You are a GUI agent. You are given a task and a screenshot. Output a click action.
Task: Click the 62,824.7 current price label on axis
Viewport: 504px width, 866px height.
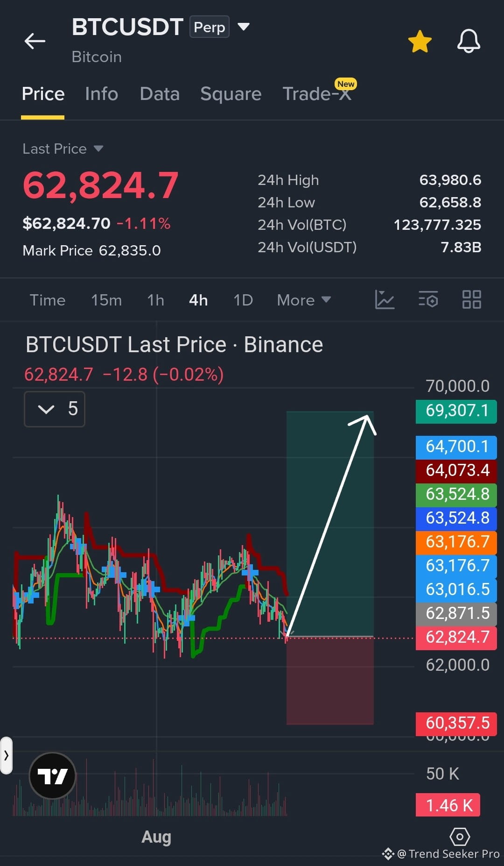click(x=456, y=638)
